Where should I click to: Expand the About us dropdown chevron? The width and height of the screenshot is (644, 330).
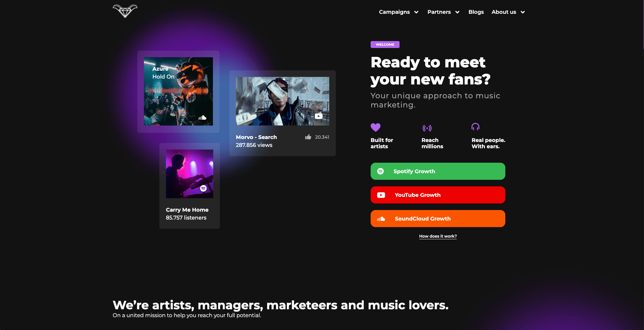coord(522,12)
